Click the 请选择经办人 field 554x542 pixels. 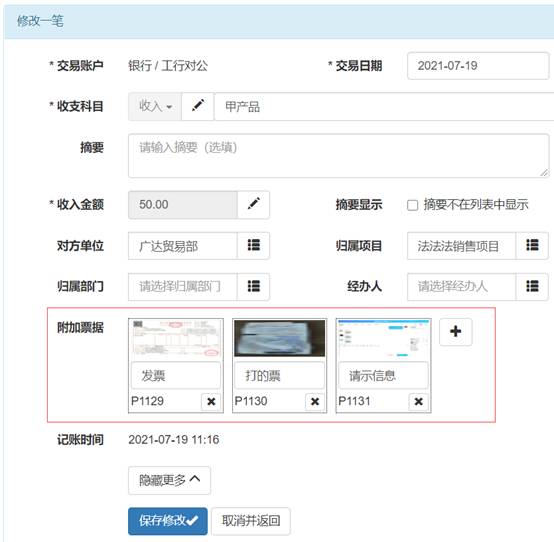click(461, 287)
